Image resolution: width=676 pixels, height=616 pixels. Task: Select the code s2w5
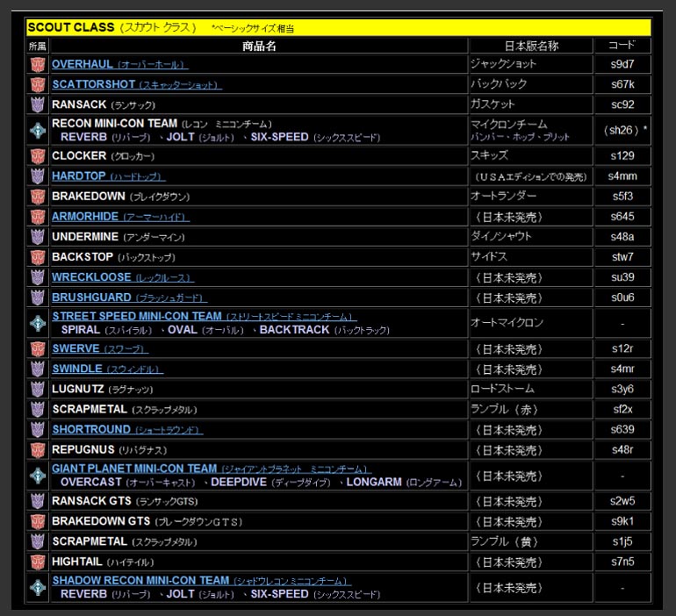622,501
